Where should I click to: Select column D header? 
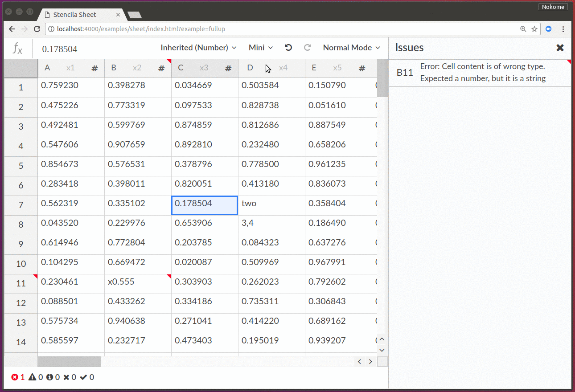[x=271, y=68]
